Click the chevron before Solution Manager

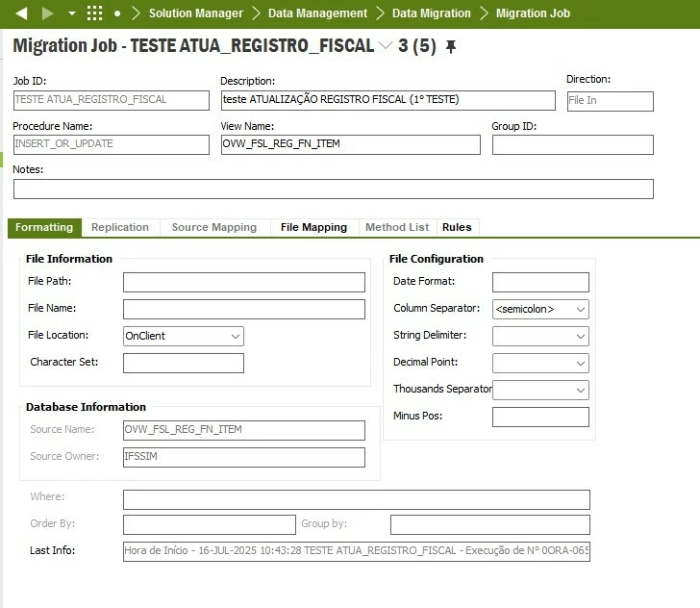tap(137, 13)
